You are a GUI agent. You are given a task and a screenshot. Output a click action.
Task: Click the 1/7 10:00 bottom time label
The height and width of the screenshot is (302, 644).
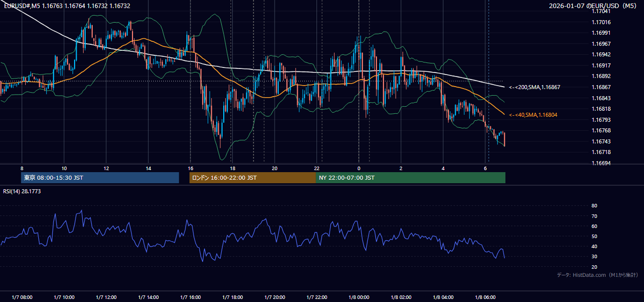click(x=64, y=297)
